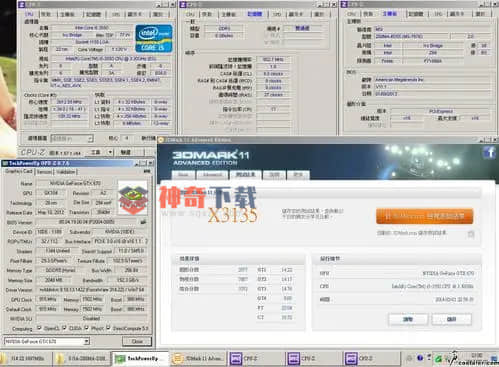499x367 pixels.
Task: Select the Graphics Card tab in GPU-Z
Action: [x=19, y=171]
